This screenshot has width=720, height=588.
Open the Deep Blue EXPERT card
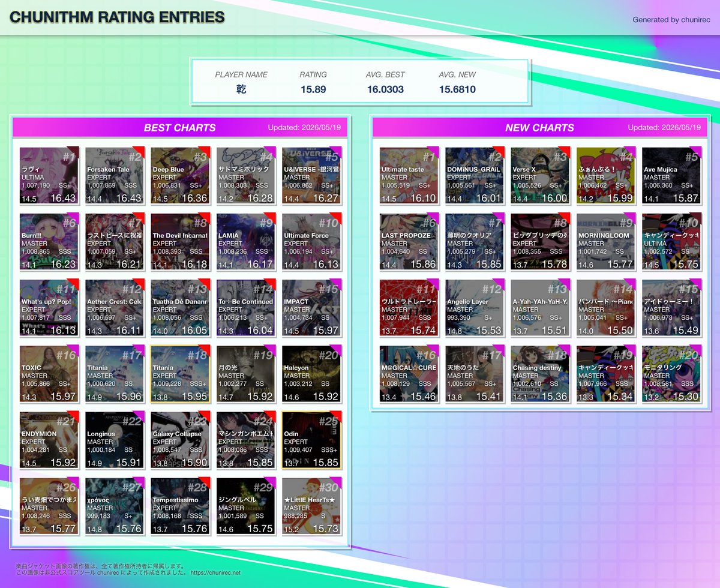tap(181, 175)
